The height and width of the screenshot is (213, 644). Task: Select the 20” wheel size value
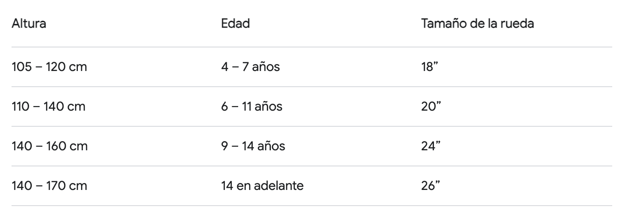(x=432, y=107)
